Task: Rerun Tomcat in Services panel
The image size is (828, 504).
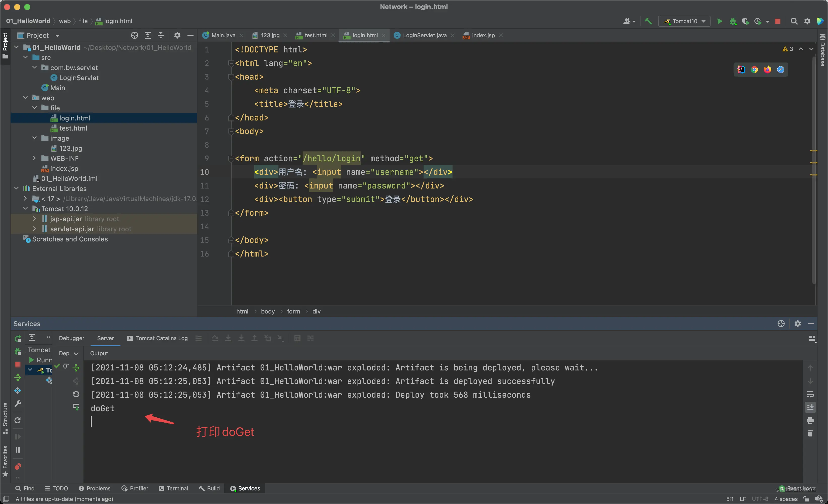Action: 18,338
